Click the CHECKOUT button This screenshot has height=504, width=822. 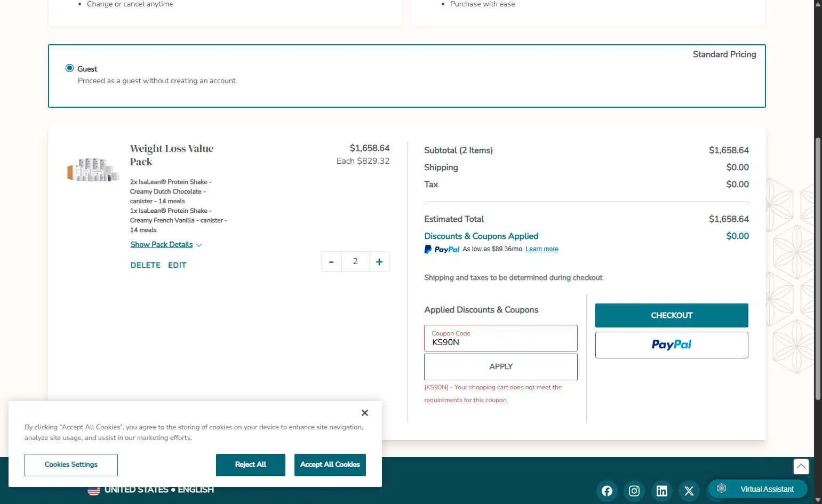point(672,316)
